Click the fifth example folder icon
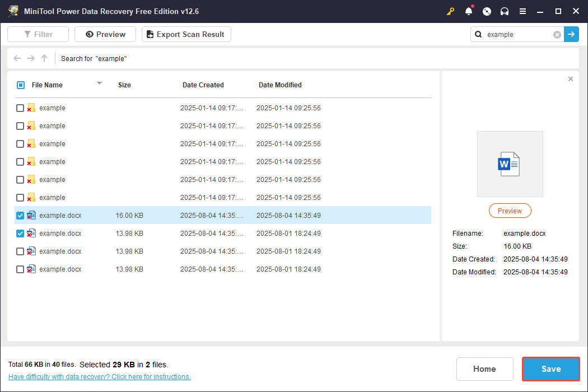Viewport: 588px width, 392px height. click(x=31, y=180)
